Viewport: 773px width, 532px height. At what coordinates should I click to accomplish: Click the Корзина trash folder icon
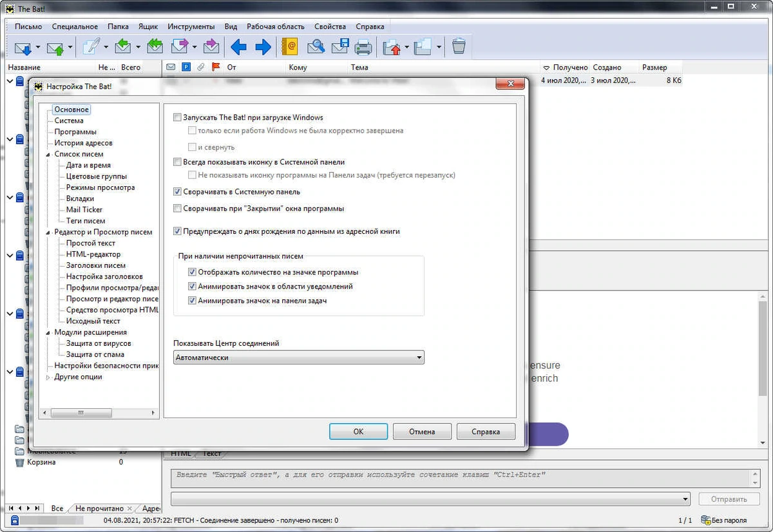point(19,462)
